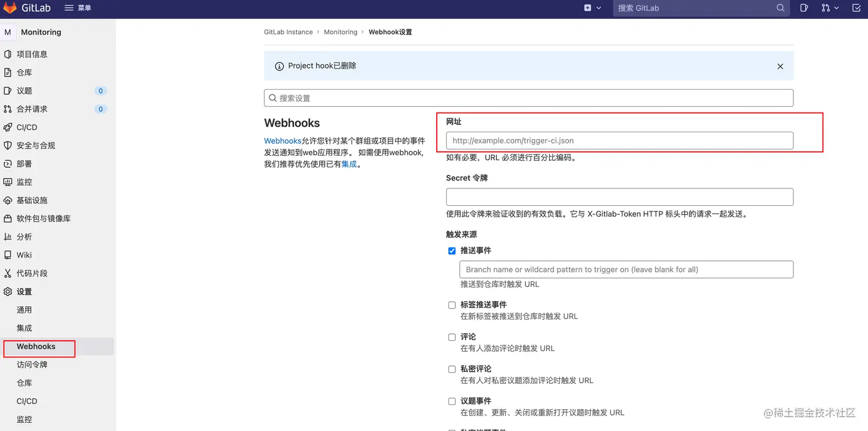Focus the 搜索设置 search field
The height and width of the screenshot is (431, 868).
tap(529, 98)
